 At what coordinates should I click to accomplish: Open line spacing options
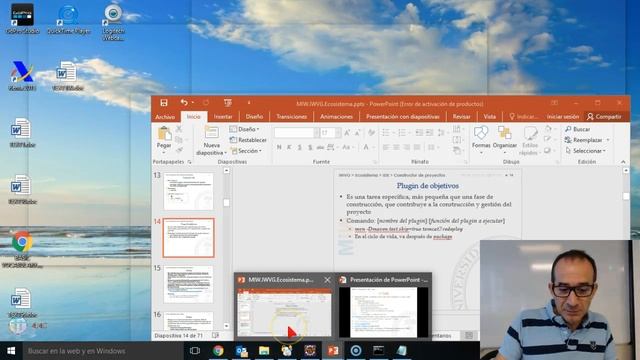[x=442, y=133]
